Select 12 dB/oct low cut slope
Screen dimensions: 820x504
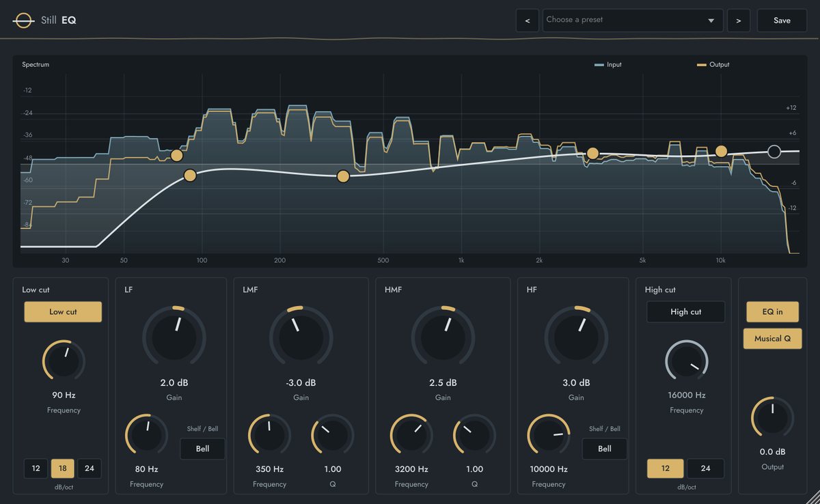pos(36,468)
